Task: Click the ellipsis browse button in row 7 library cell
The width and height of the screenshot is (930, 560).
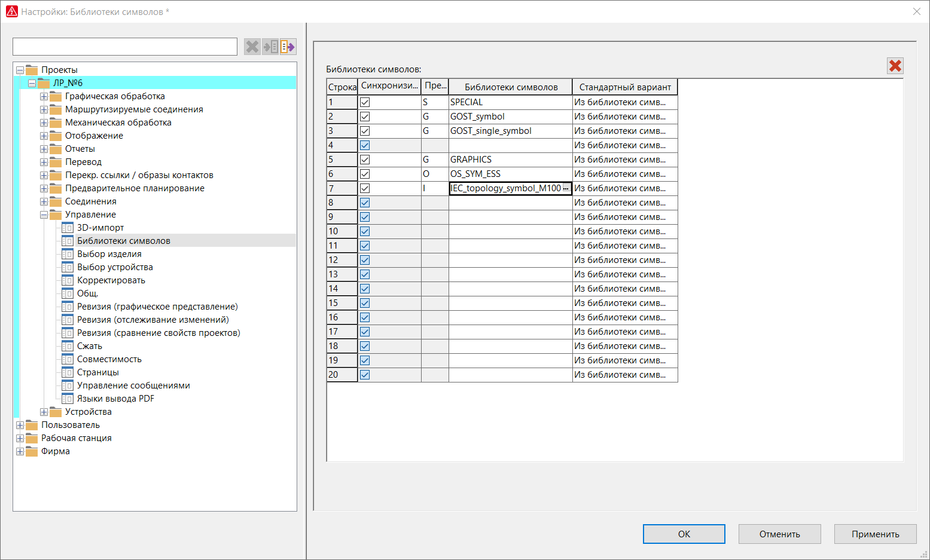Action: 566,188
